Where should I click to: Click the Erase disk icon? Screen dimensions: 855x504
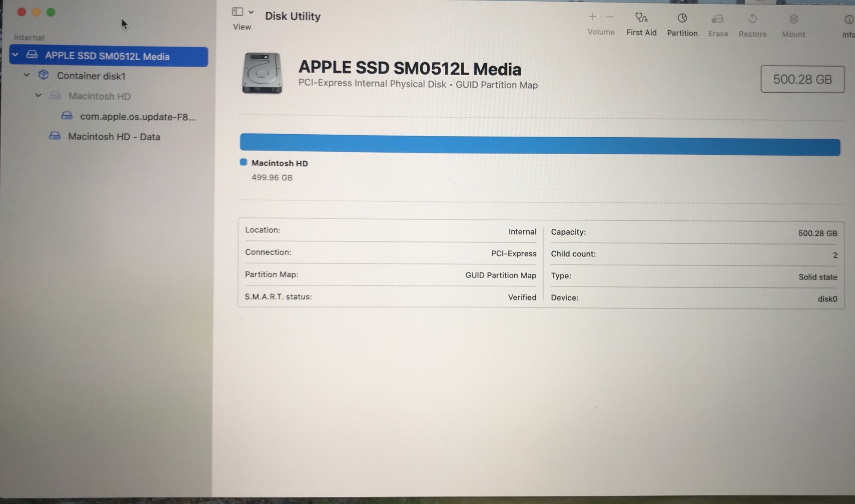(x=717, y=19)
